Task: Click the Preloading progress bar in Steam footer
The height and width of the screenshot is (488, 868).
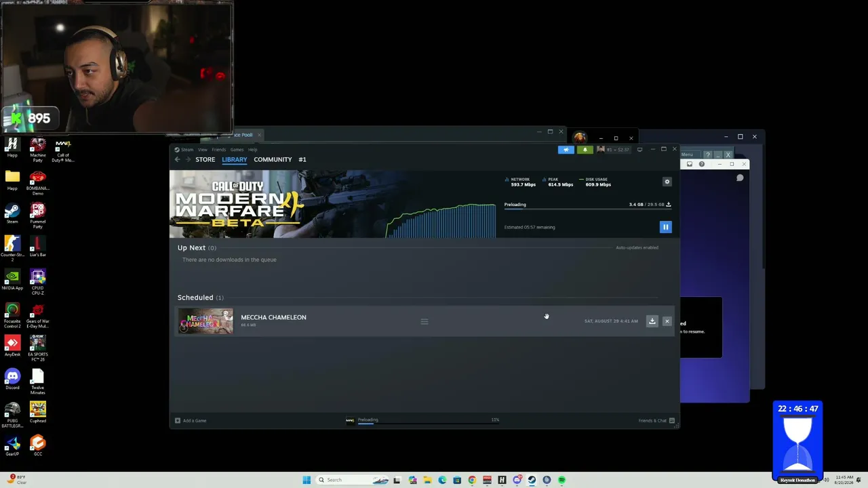Action: pos(429,423)
